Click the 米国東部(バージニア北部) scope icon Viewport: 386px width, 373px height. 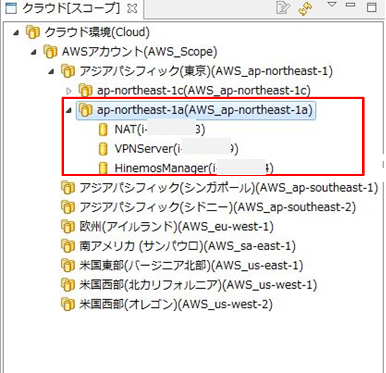tap(67, 265)
